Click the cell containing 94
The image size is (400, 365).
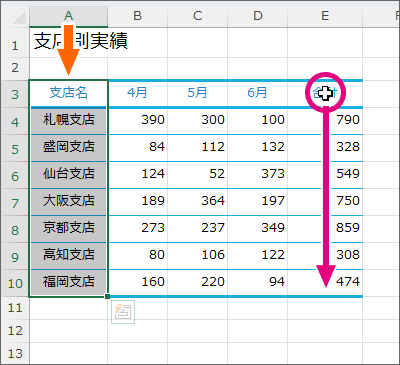pyautogui.click(x=258, y=283)
